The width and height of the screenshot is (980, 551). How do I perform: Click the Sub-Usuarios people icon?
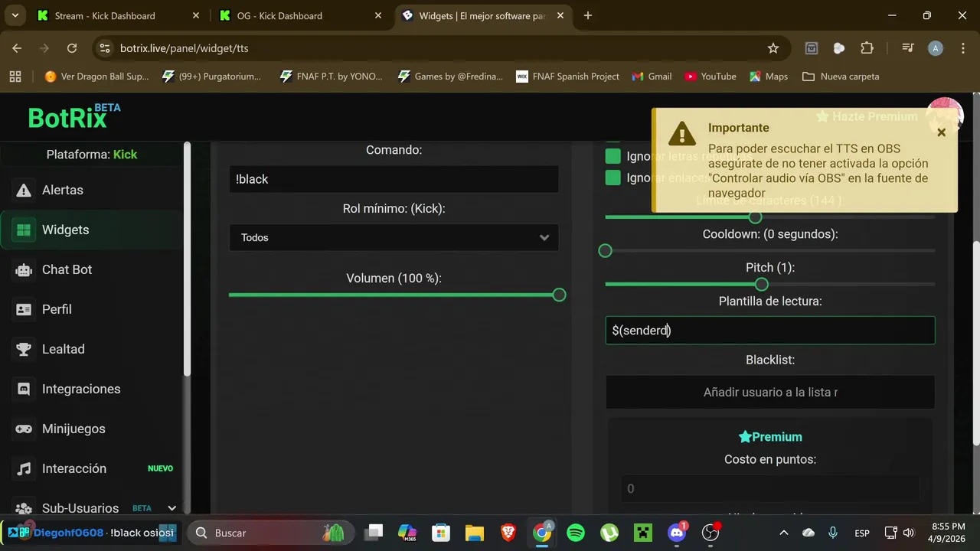tap(24, 508)
